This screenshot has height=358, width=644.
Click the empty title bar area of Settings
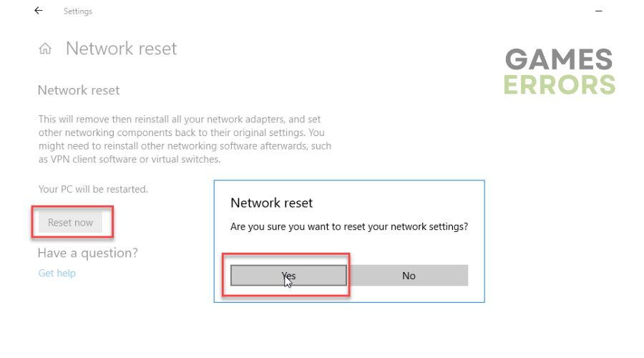(322, 11)
